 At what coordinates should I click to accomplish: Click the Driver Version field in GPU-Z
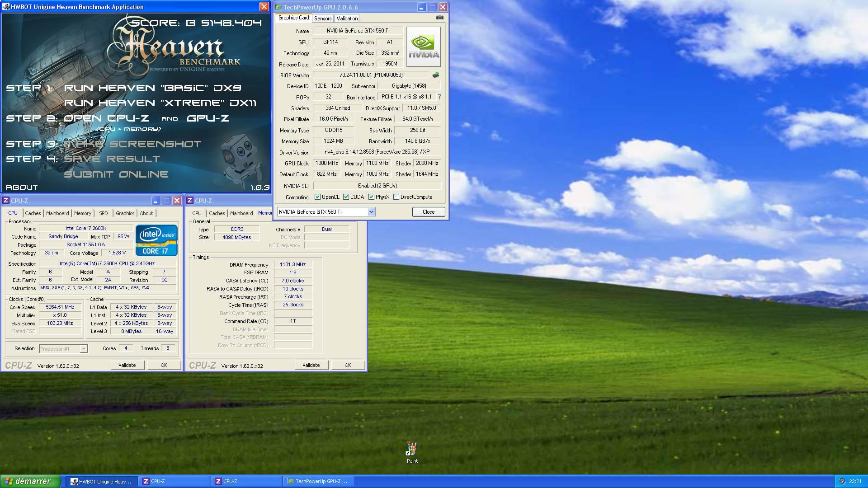point(377,152)
